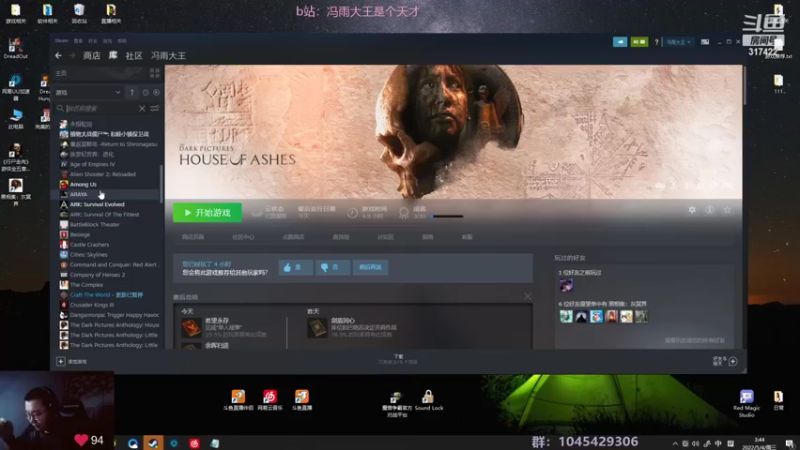Switch to Big Picture mode icon
800x450 pixels.
[705, 42]
